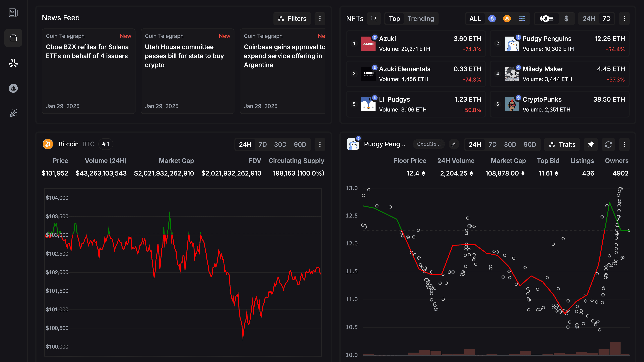Click the Bitcoin #1 rank badge

106,144
